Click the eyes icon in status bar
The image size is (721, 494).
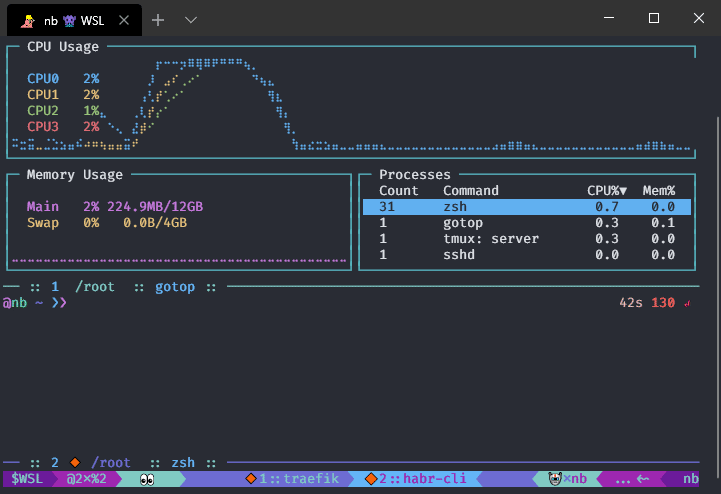(147, 479)
